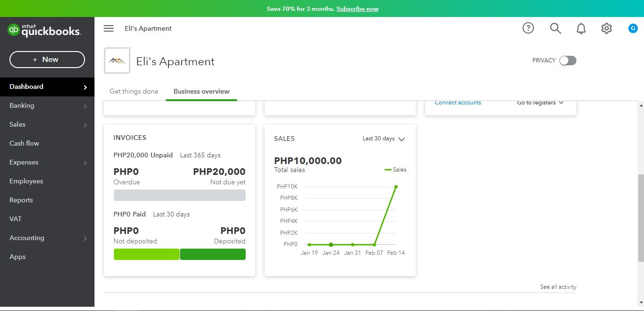Open Employees in the sidebar
The width and height of the screenshot is (644, 311).
(x=47, y=181)
